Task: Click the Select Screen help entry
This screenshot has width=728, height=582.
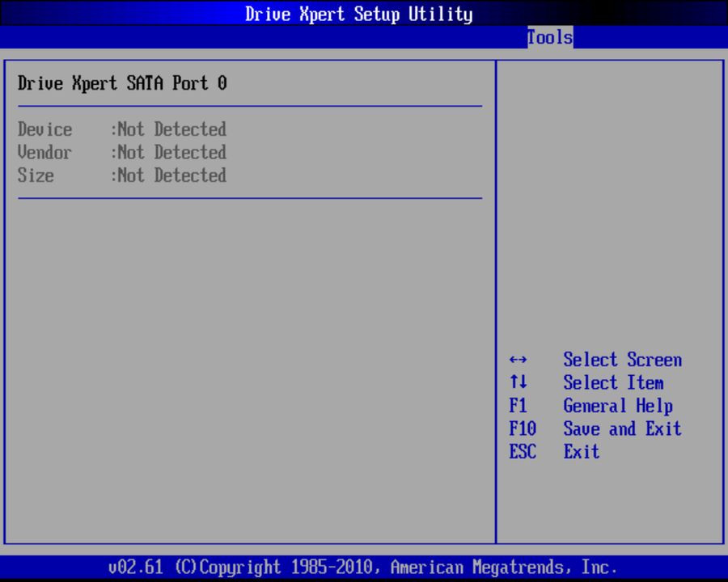Action: click(x=595, y=360)
